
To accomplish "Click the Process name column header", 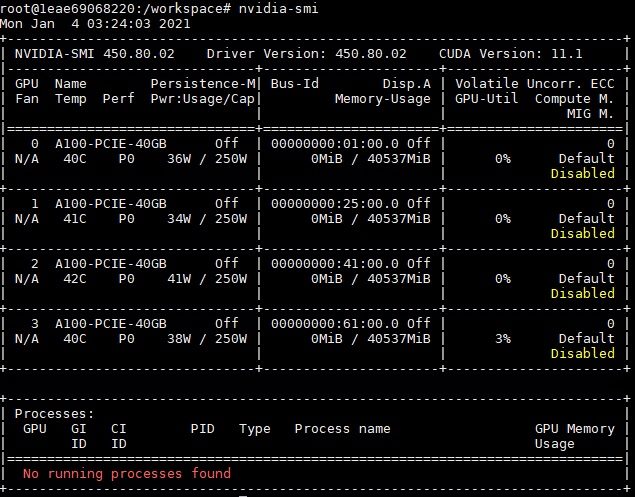I will point(343,429).
